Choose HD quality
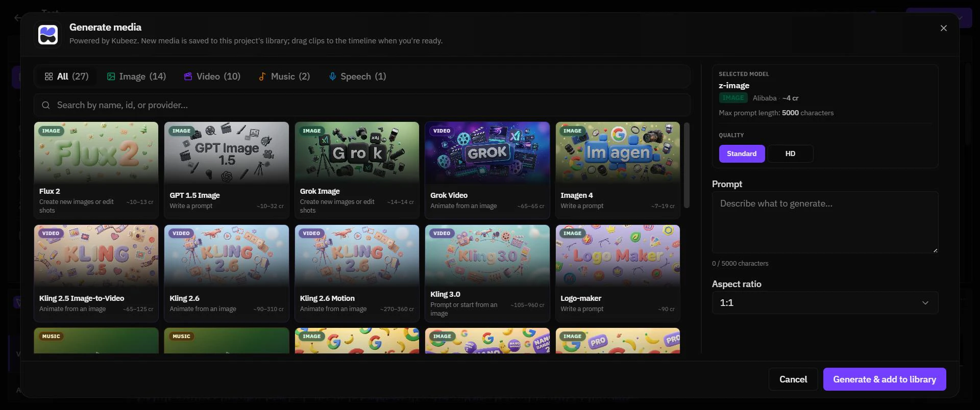This screenshot has width=980, height=410. tap(790, 153)
